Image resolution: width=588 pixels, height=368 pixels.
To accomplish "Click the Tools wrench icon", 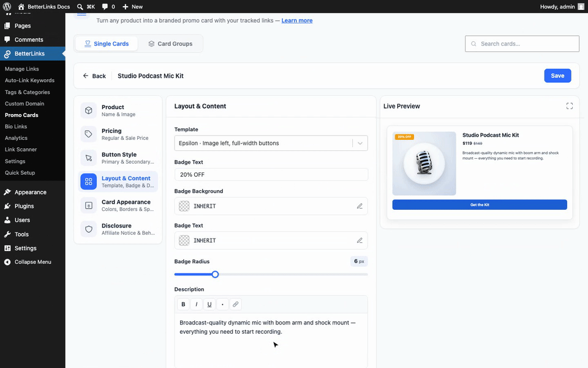I will point(7,234).
